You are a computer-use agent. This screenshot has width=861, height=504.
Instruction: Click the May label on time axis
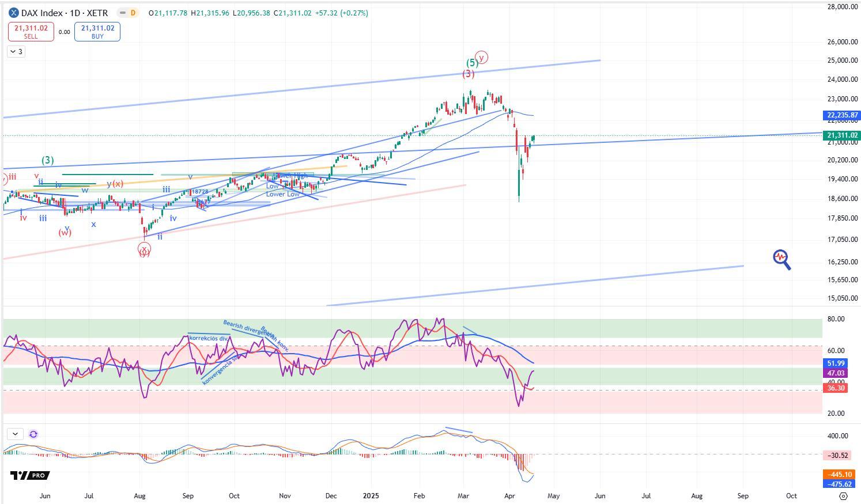pos(553,495)
